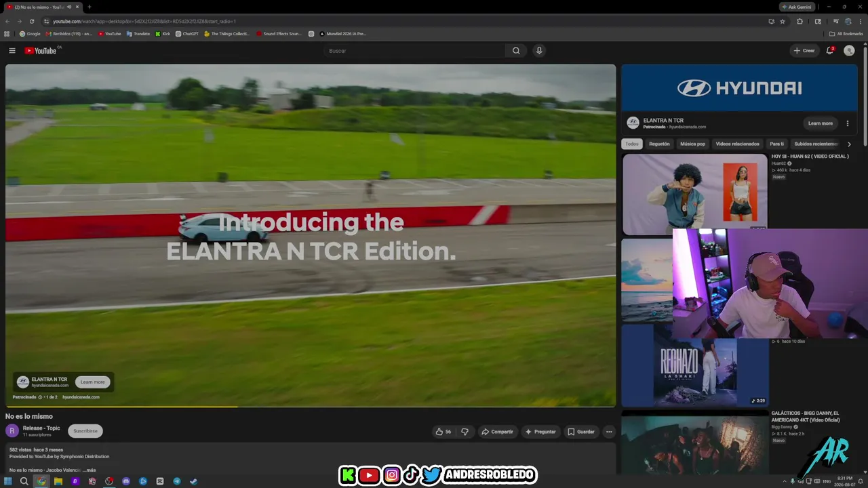
Task: Bookmark this page with the star icon
Action: [783, 21]
